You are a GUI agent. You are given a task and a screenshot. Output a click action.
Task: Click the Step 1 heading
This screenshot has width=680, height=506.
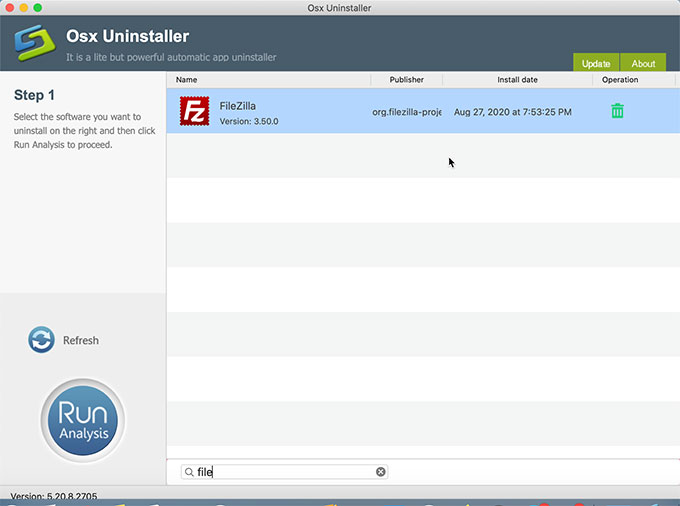pyautogui.click(x=34, y=95)
